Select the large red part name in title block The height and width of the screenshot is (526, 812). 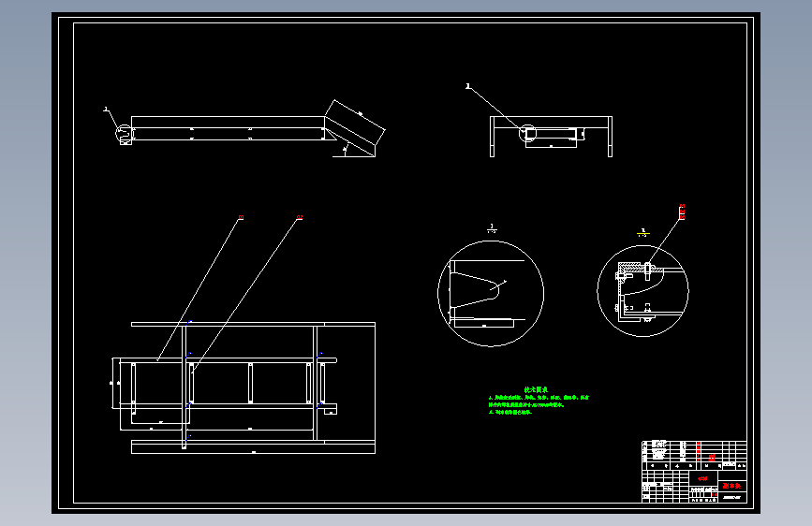click(x=731, y=486)
